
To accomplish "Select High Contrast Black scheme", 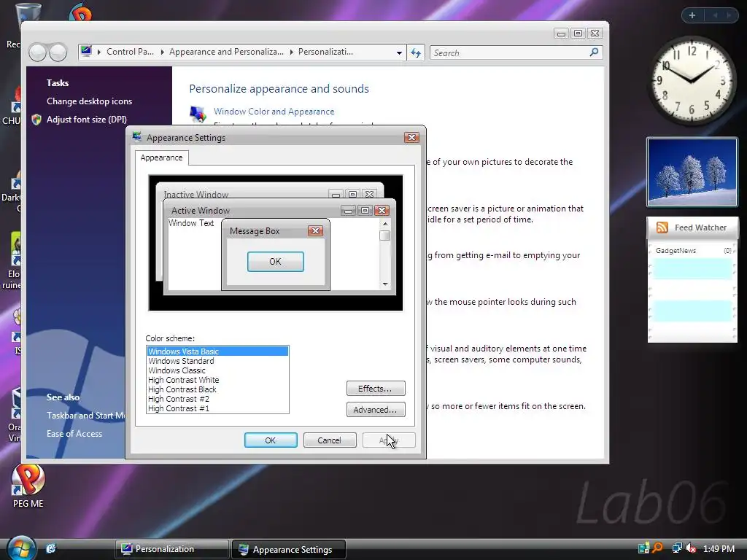I will coord(217,389).
